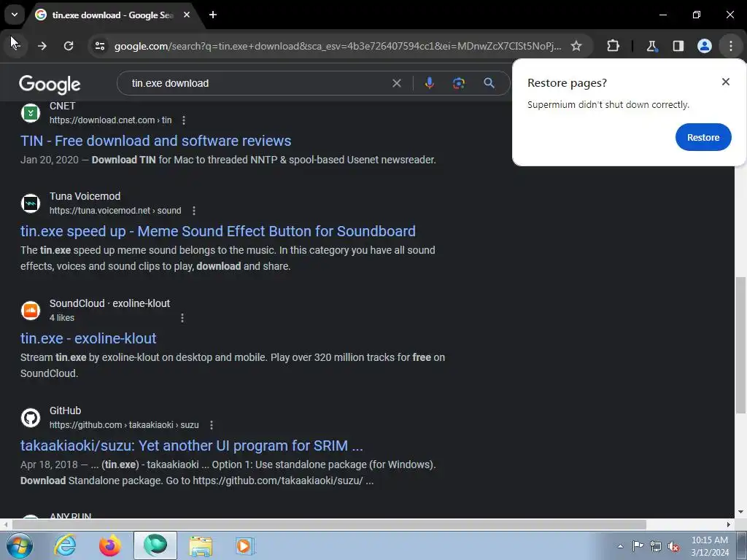Open File Explorer folder in taskbar
Screen dimensions: 747x560
(x=201, y=545)
